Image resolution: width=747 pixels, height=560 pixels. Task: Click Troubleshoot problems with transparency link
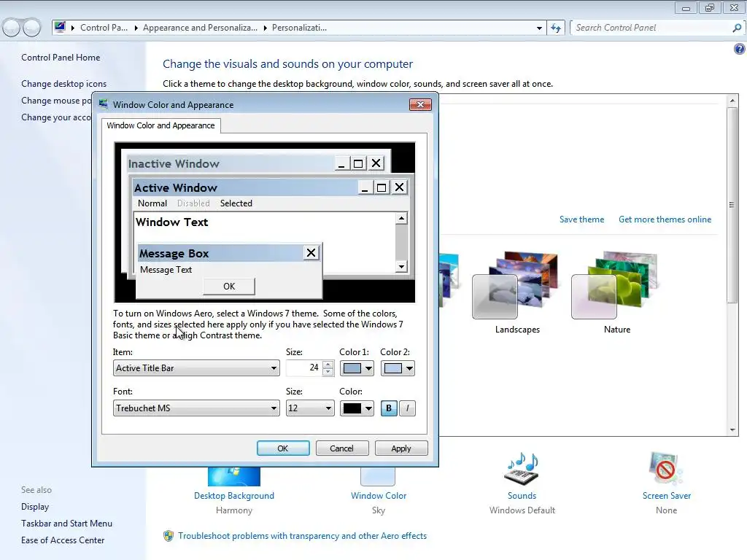click(302, 536)
